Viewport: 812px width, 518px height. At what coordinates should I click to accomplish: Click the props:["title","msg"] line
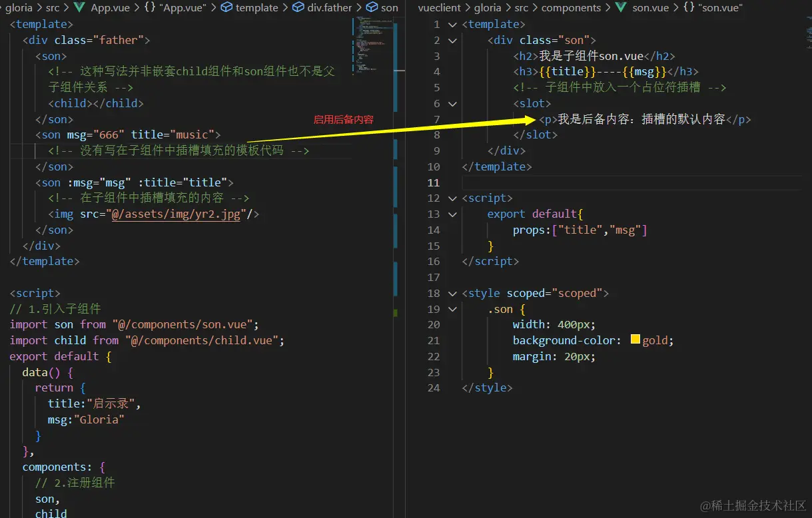click(x=580, y=230)
